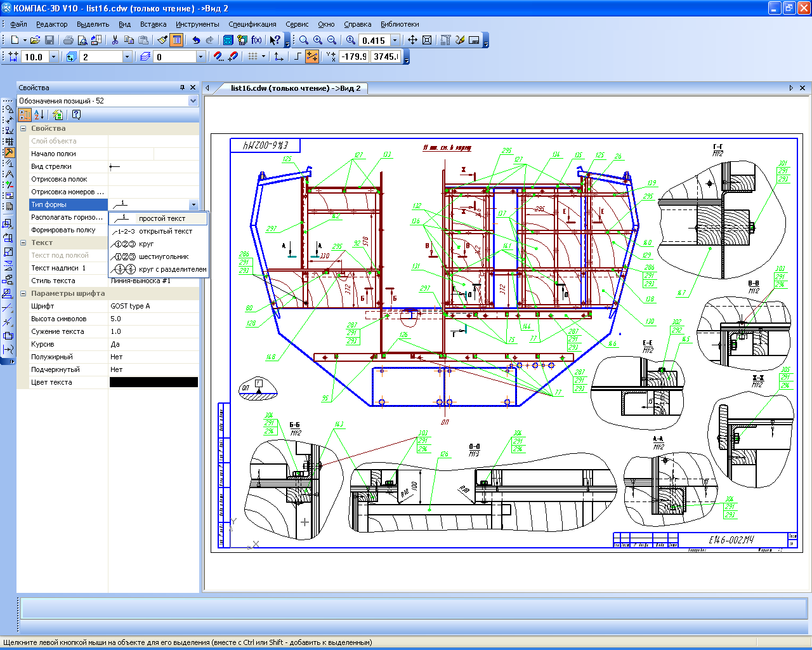The height and width of the screenshot is (650, 812).
Task: Open the Variables f(x) tool
Action: click(x=256, y=40)
